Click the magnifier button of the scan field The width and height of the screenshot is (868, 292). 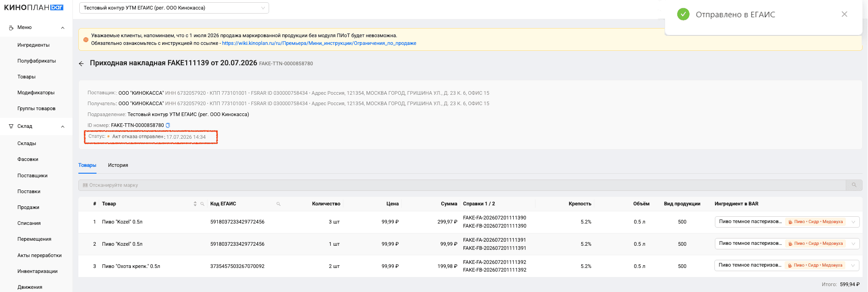tap(854, 185)
